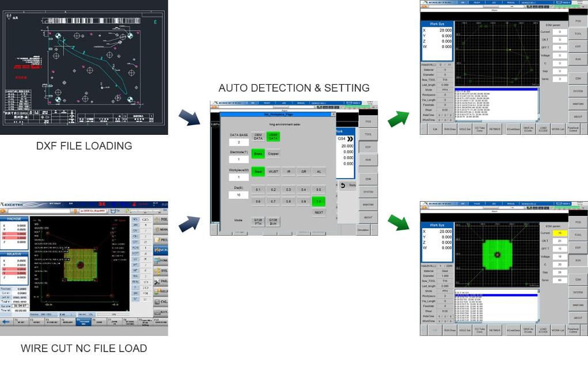
Task: Open CAL calculator icon in wire cut window
Action: click(161, 302)
